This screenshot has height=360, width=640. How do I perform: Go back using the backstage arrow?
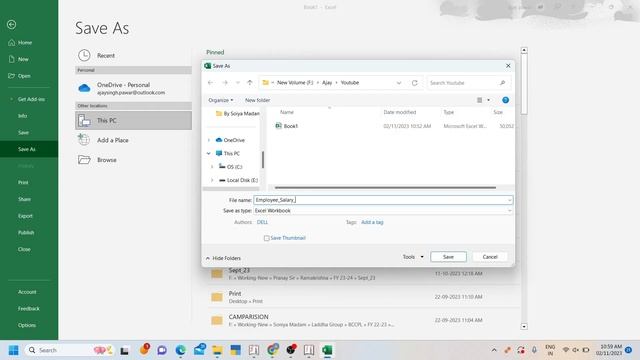click(x=11, y=25)
